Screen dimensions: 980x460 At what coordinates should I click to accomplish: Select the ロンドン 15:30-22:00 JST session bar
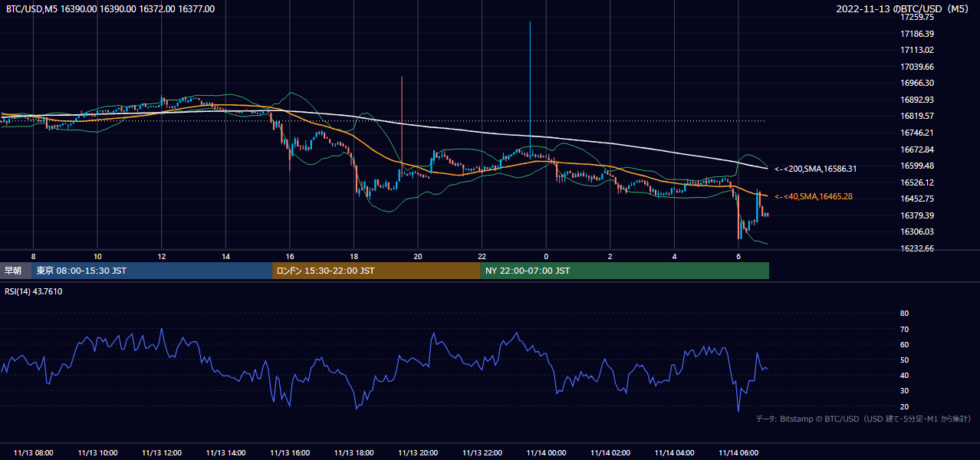377,271
